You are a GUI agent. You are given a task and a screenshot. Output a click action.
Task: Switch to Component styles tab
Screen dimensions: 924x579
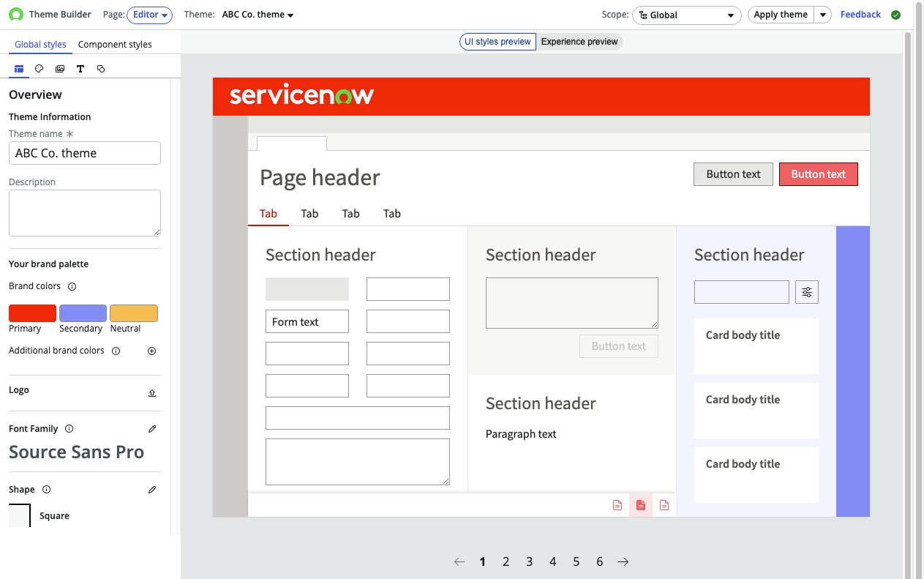[115, 45]
